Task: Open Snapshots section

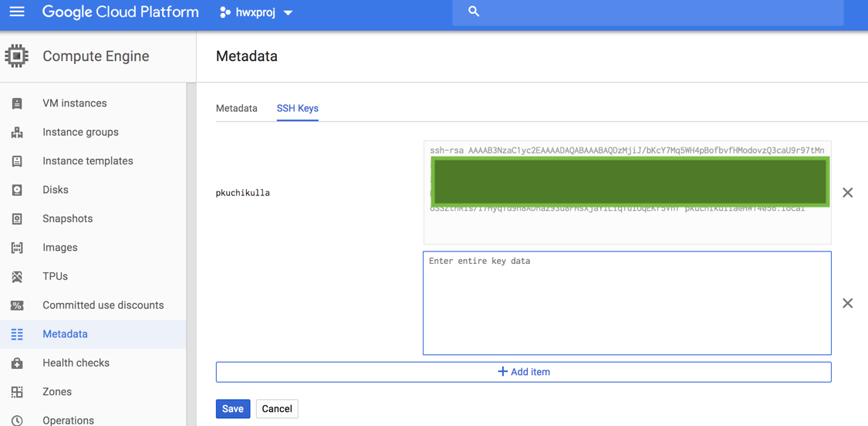Action: coord(68,219)
